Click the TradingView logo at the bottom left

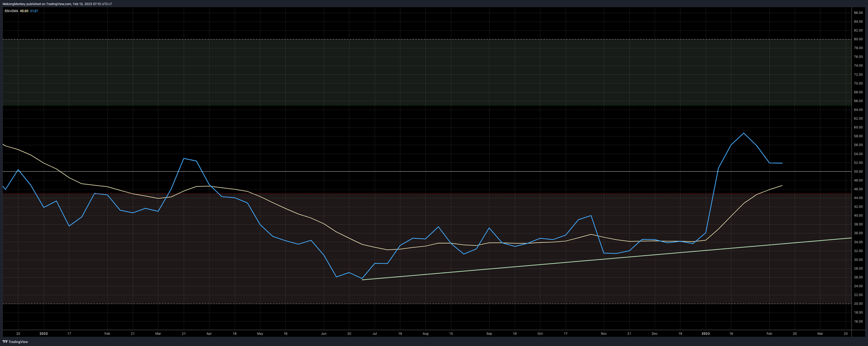[16, 342]
